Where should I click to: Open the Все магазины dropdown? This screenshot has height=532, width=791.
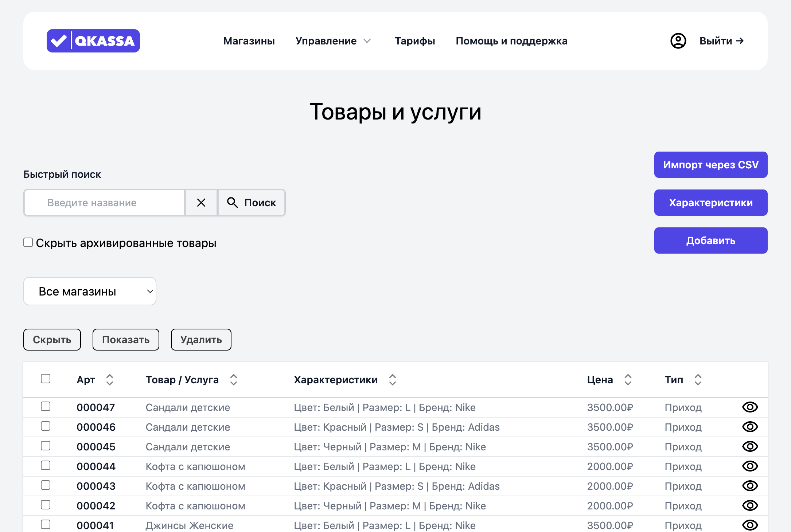90,291
